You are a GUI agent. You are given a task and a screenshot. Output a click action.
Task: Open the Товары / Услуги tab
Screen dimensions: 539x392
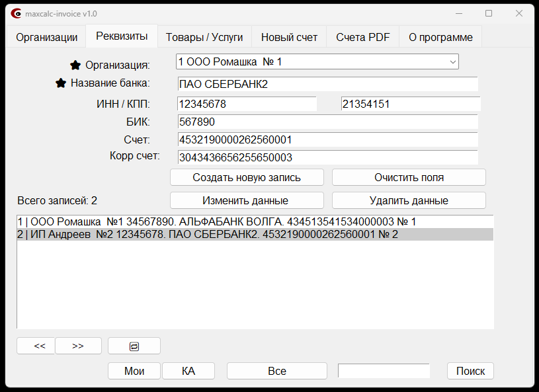tap(204, 37)
